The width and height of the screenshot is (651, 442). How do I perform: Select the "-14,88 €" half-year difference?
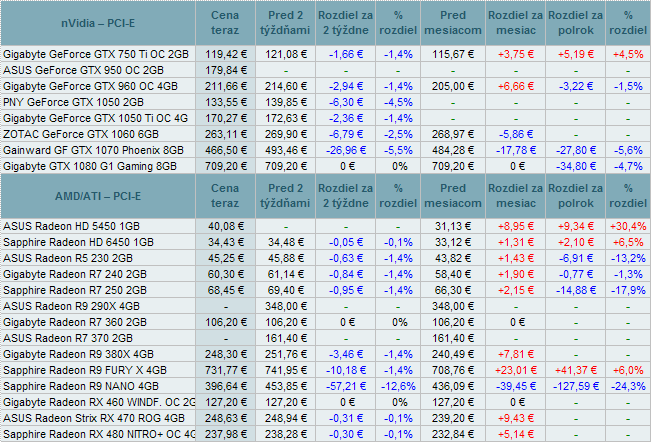click(575, 290)
